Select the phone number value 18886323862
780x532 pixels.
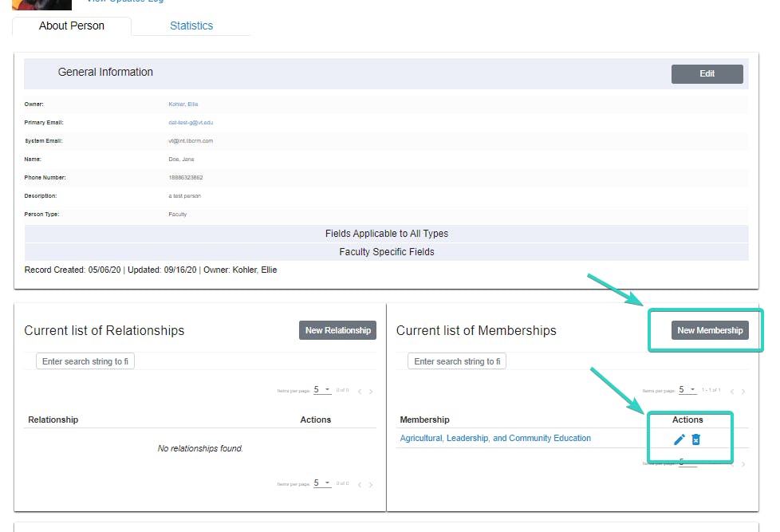[x=186, y=178]
